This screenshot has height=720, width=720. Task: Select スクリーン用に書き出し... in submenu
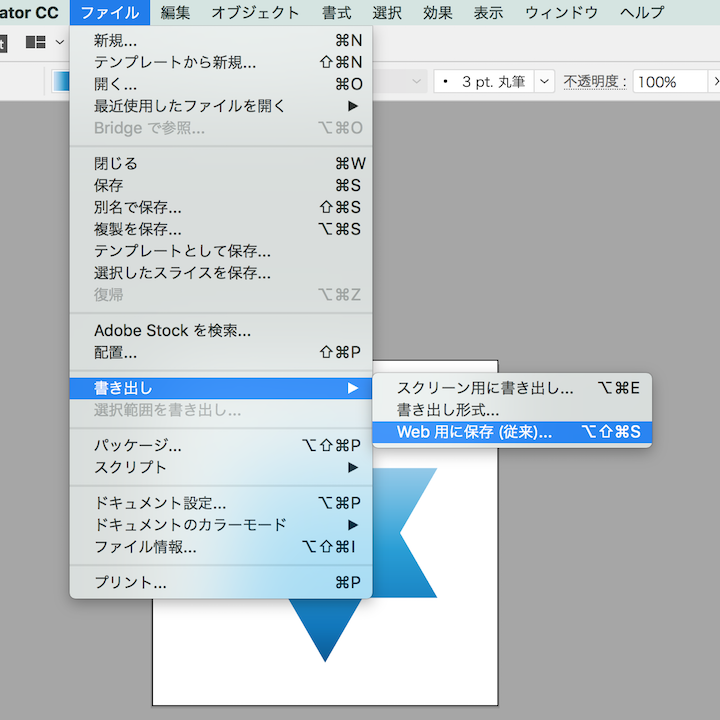click(x=512, y=388)
